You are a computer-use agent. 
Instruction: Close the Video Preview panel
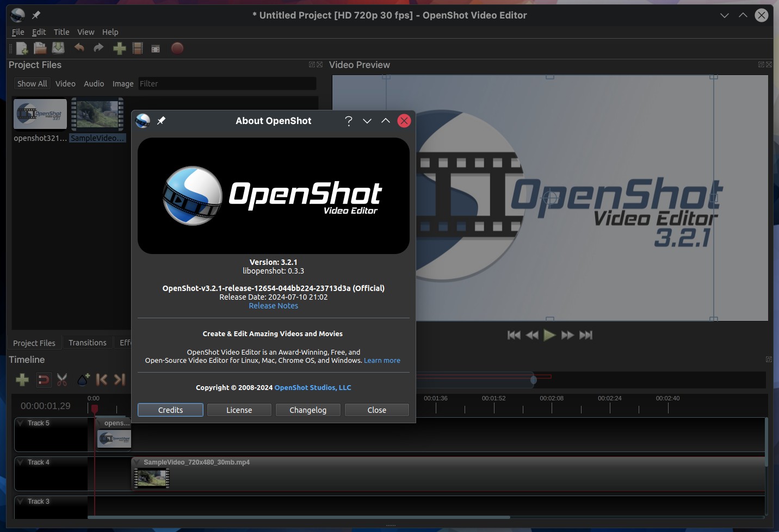(769, 65)
